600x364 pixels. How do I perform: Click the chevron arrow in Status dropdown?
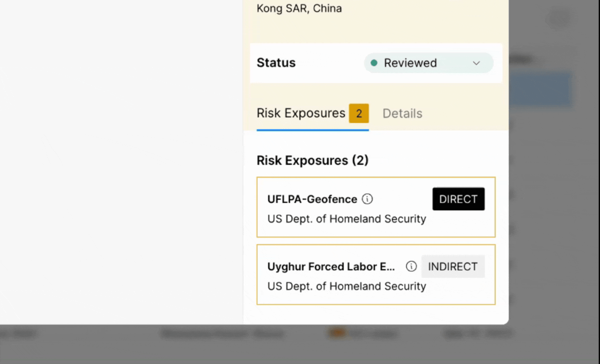coord(476,63)
